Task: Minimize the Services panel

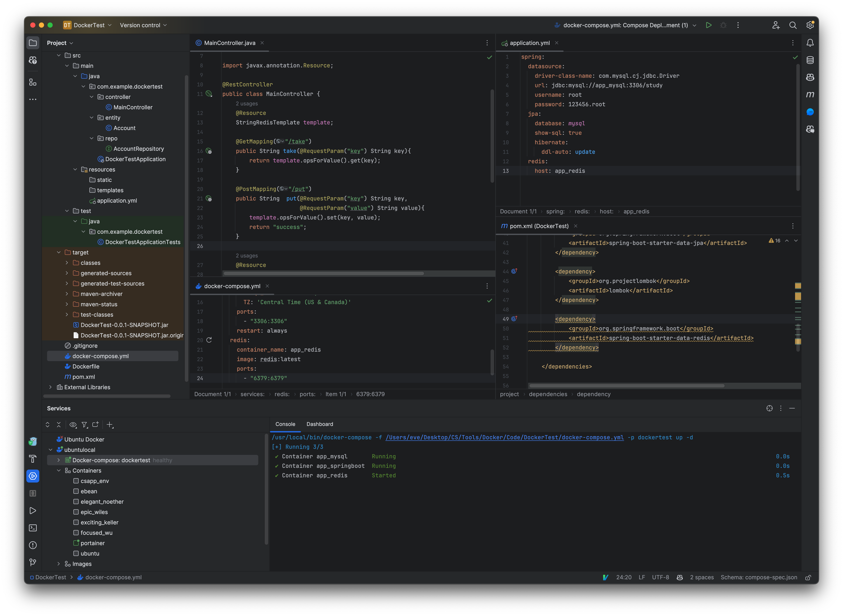Action: (792, 408)
